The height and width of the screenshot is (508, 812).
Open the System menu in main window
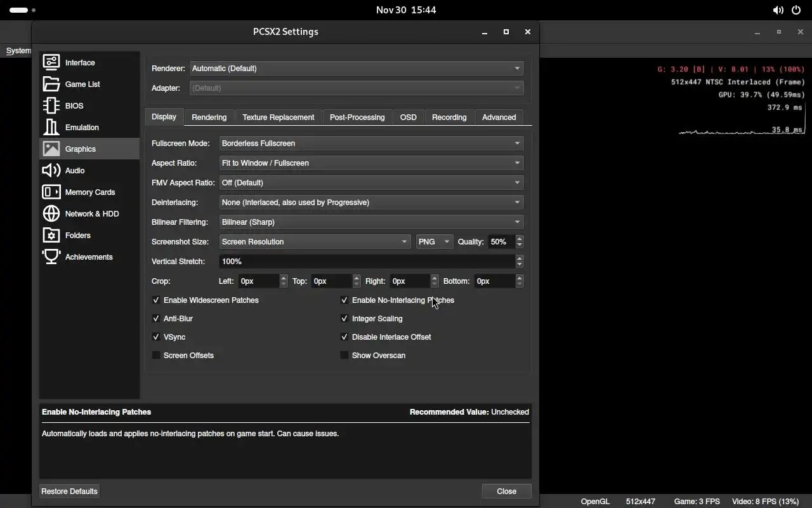(18, 51)
